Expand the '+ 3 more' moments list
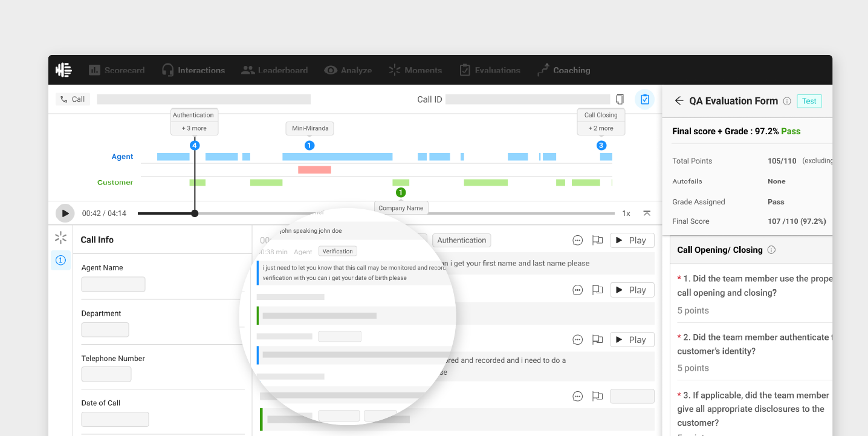Viewport: 868px width, 436px height. click(x=194, y=128)
